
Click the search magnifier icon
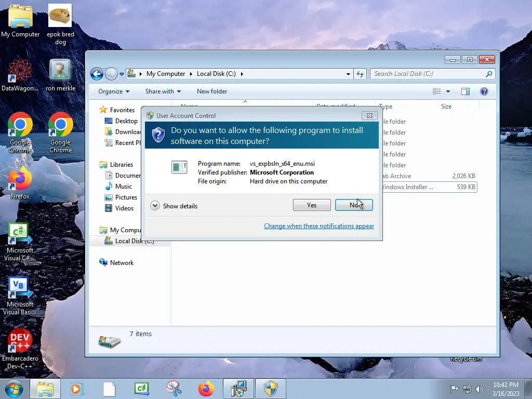[x=489, y=74]
